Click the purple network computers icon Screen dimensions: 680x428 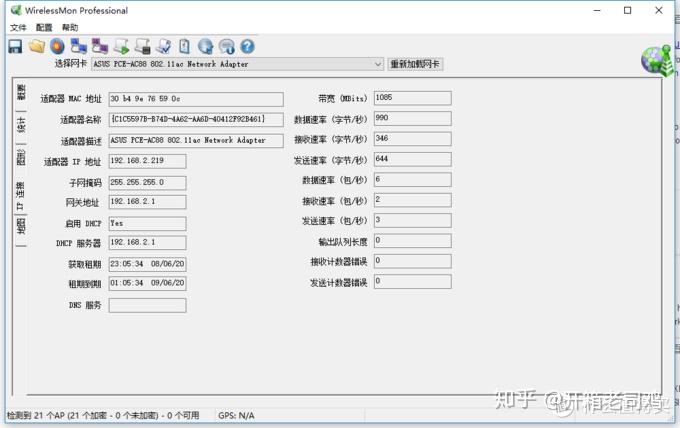click(x=100, y=46)
